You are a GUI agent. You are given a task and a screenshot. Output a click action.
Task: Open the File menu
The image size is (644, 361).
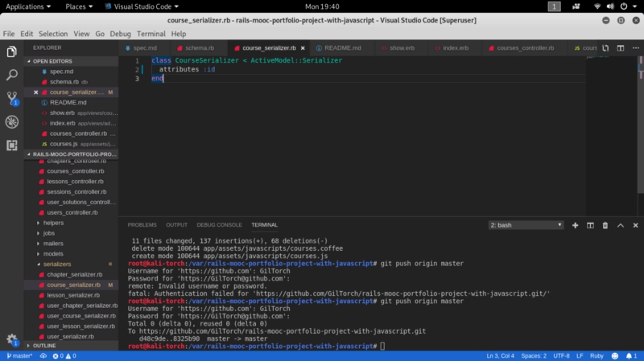pyautogui.click(x=9, y=34)
